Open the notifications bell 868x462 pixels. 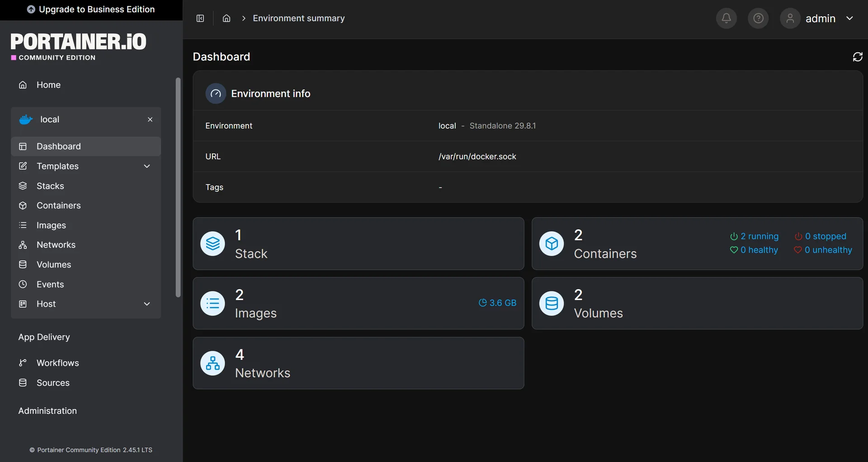(726, 18)
